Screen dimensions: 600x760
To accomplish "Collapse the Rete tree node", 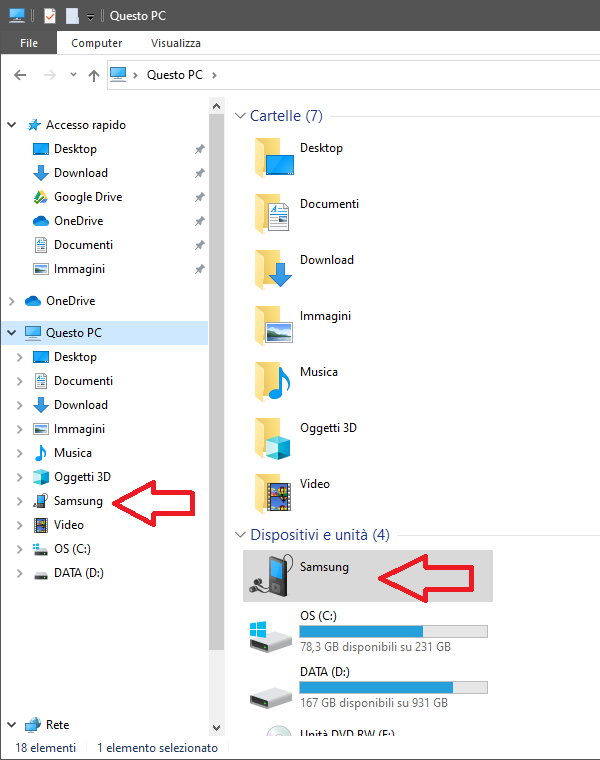I will (12, 725).
